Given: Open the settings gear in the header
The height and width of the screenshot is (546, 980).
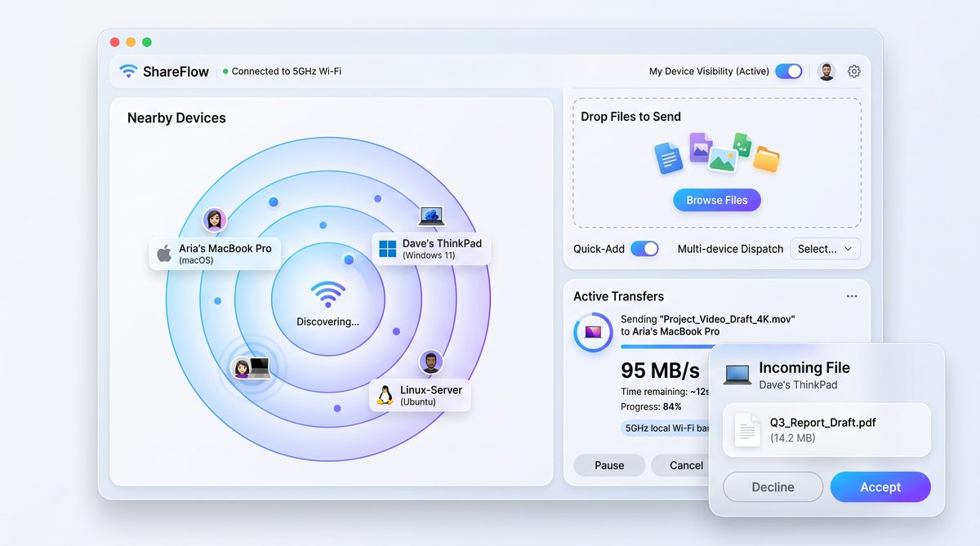Looking at the screenshot, I should tap(854, 71).
